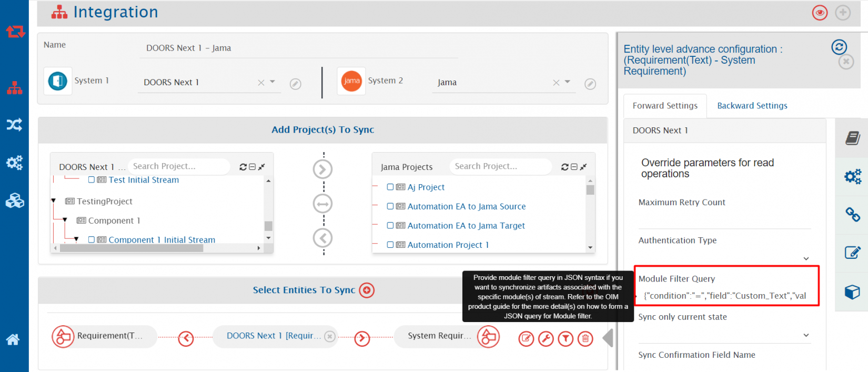Click the Component 1 Initial Stream link
868x372 pixels.
pos(162,240)
